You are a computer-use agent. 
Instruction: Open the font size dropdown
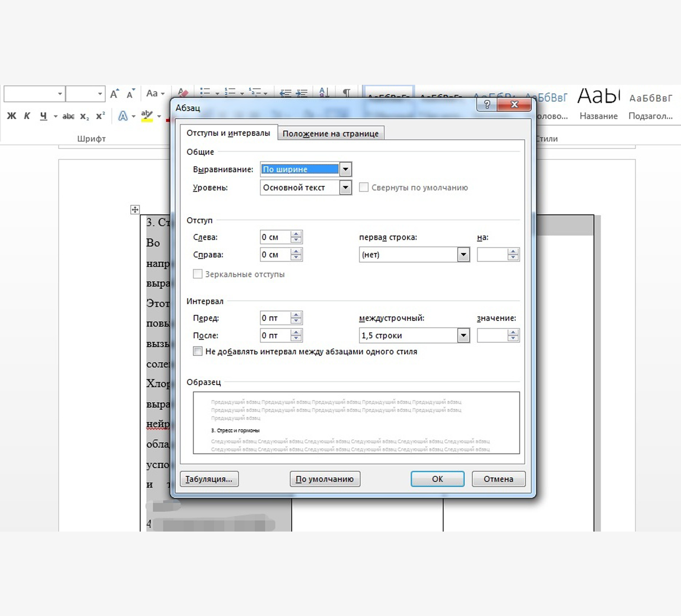[x=100, y=94]
